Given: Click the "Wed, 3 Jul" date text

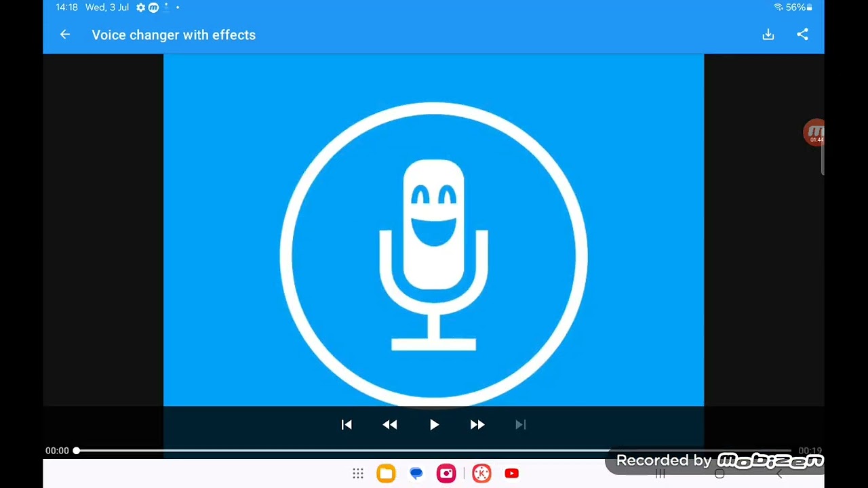Looking at the screenshot, I should coord(107,7).
